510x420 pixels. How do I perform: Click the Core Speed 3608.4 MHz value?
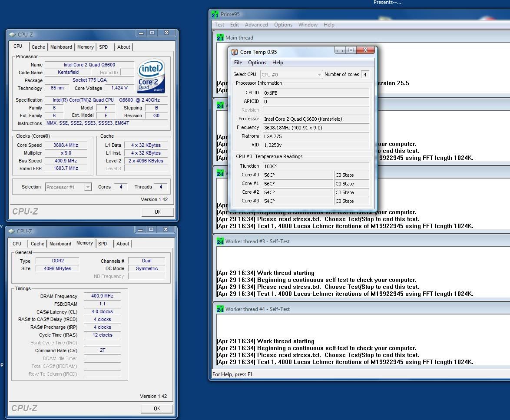tap(66, 145)
